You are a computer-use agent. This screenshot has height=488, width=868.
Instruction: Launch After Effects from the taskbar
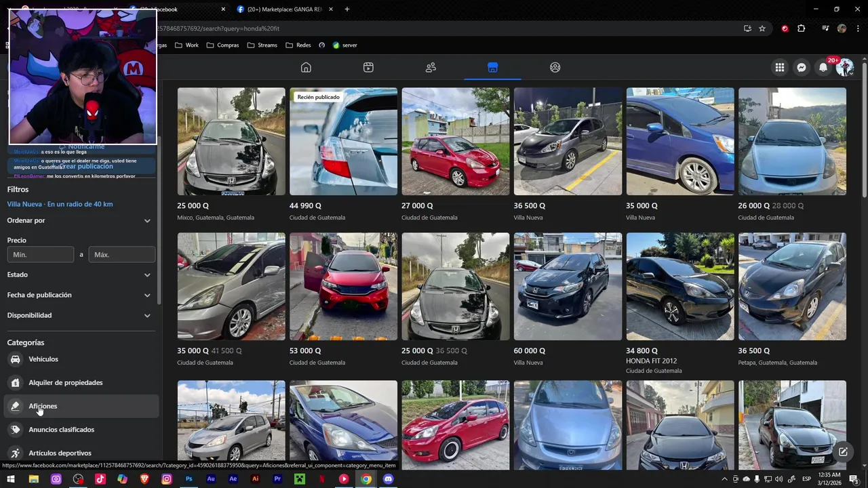pyautogui.click(x=233, y=479)
